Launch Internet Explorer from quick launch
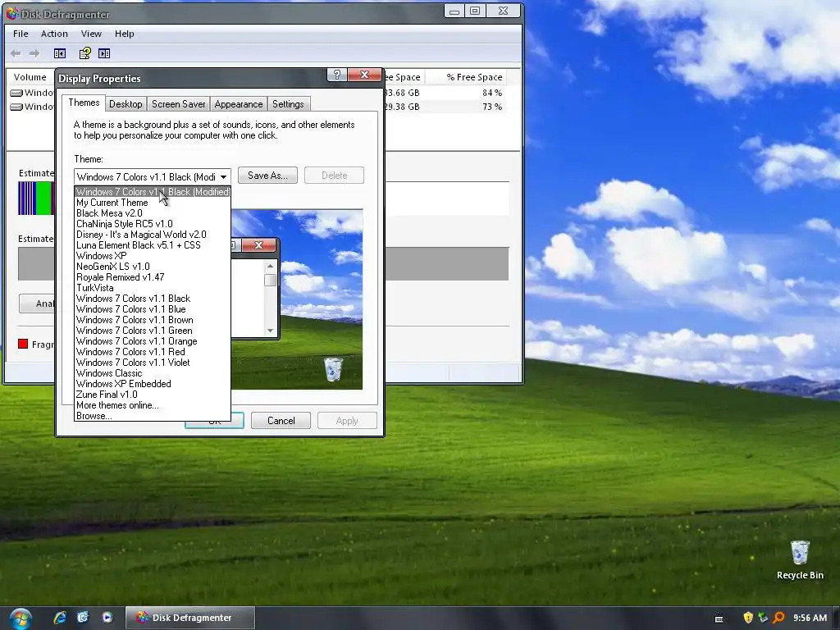 click(59, 618)
